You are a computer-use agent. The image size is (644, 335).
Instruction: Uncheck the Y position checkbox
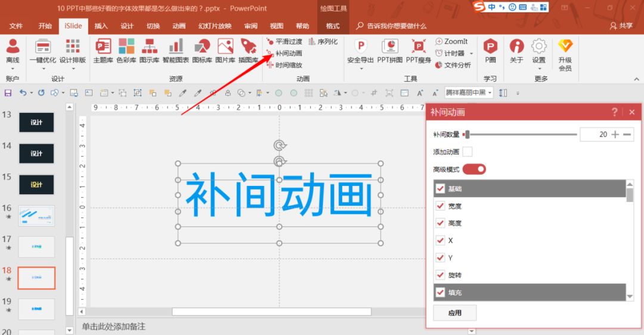coord(440,258)
